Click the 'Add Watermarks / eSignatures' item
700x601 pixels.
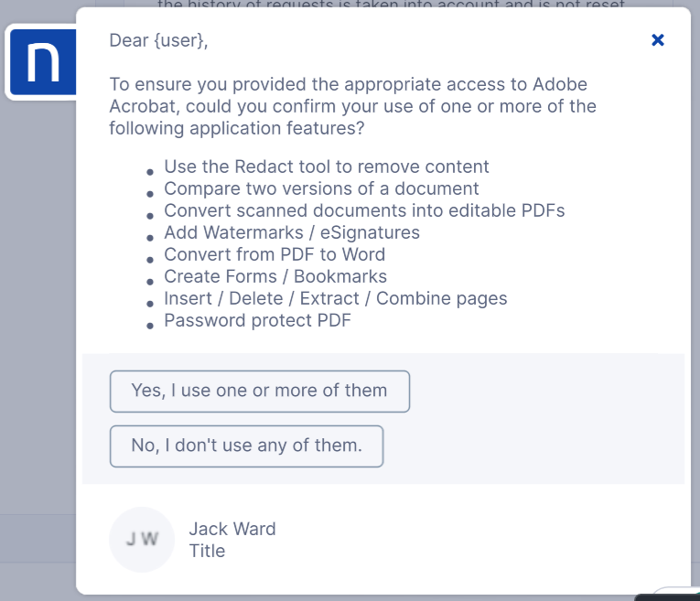pyautogui.click(x=292, y=232)
